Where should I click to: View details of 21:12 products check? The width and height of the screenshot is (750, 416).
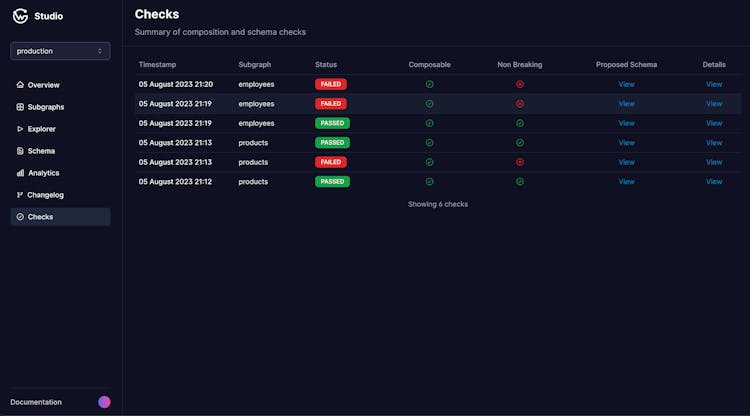click(714, 182)
